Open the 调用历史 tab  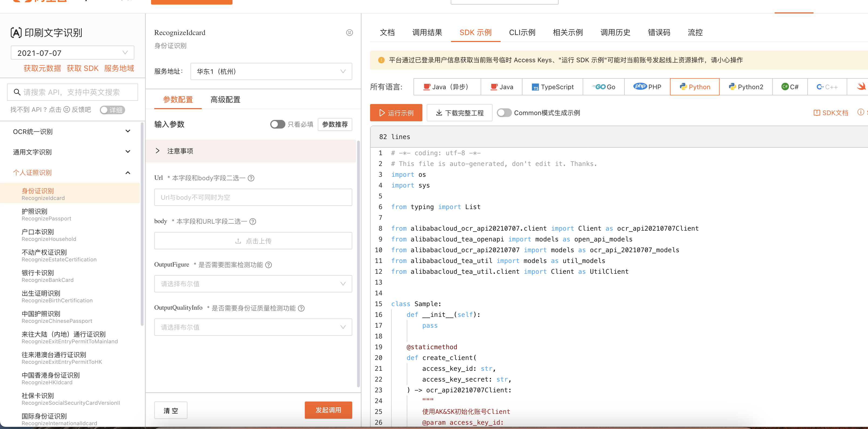(615, 32)
